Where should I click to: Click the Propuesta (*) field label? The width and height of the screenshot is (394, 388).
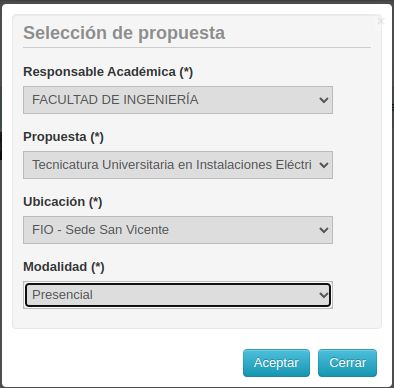pos(63,137)
